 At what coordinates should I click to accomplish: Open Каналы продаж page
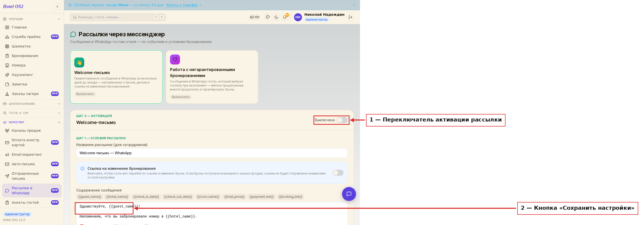[x=32, y=130]
